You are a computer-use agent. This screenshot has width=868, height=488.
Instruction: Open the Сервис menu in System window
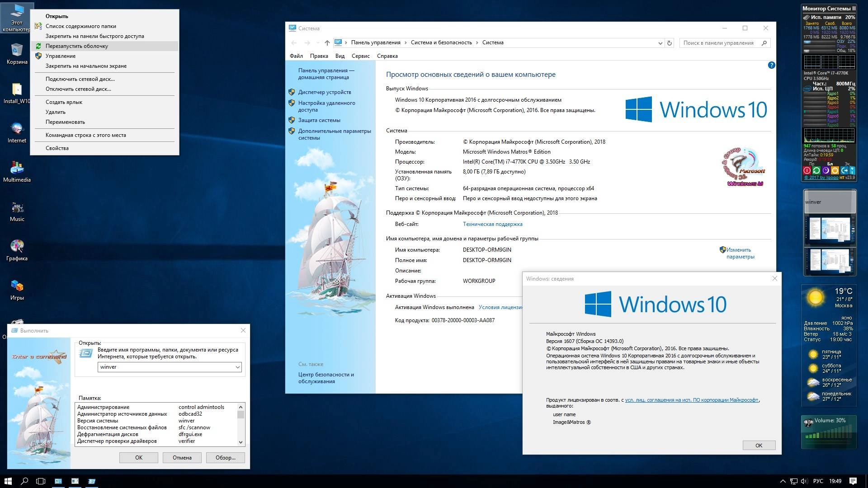click(360, 56)
